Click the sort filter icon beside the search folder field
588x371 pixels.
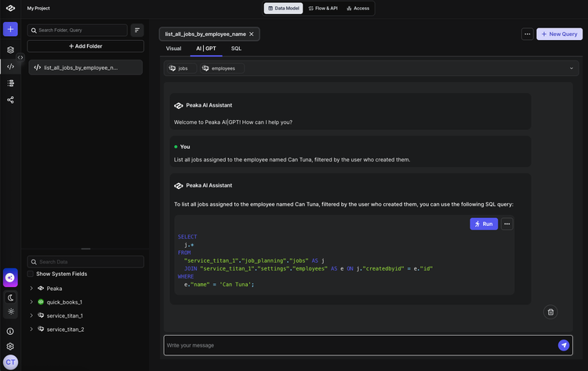tap(137, 30)
